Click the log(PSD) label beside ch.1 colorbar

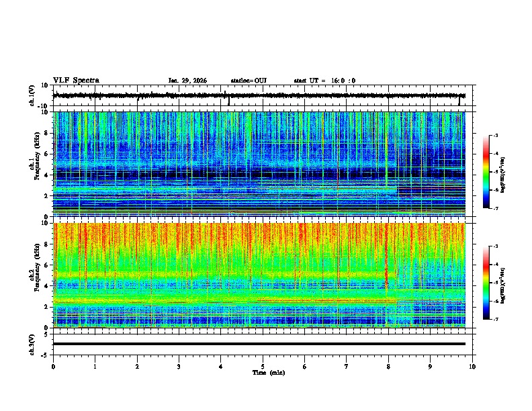click(x=502, y=175)
